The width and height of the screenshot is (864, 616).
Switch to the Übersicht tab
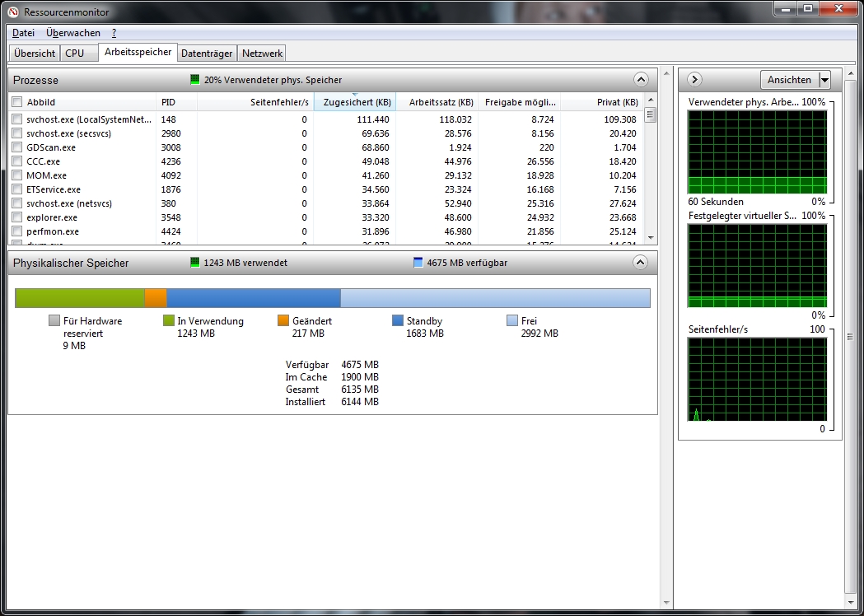[x=35, y=54]
